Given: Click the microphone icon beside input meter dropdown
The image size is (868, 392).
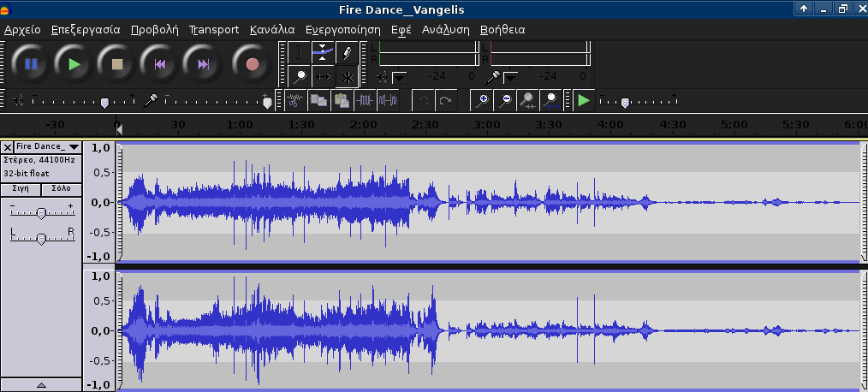Looking at the screenshot, I should coord(493,77).
